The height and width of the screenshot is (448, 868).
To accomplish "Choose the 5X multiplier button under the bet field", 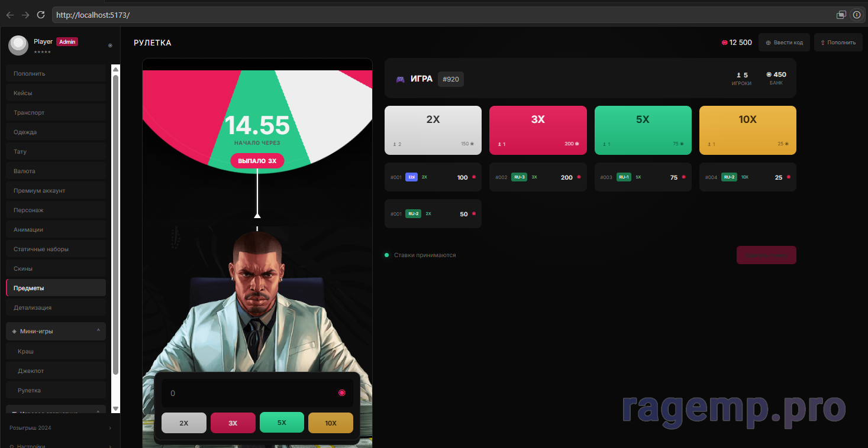I will point(282,423).
